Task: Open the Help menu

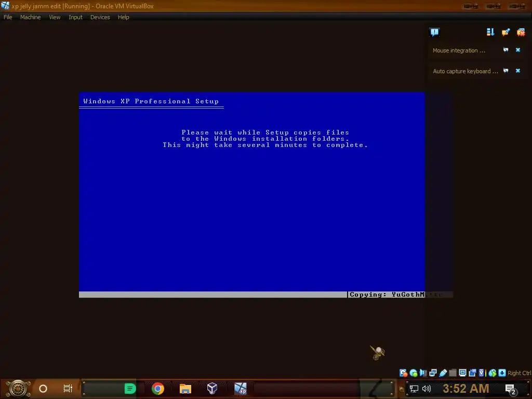Action: pyautogui.click(x=124, y=17)
